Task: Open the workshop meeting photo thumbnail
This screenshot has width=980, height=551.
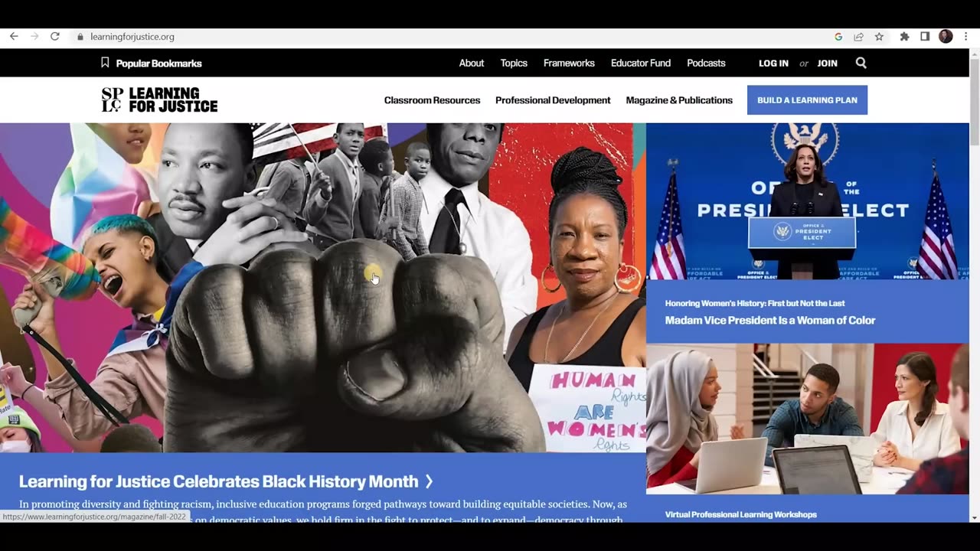Action: pyautogui.click(x=808, y=419)
